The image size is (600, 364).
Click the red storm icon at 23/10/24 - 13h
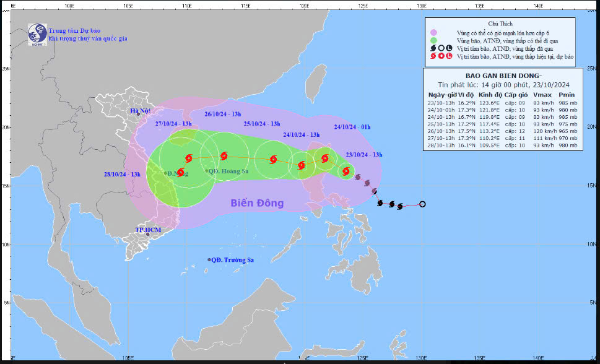click(346, 171)
